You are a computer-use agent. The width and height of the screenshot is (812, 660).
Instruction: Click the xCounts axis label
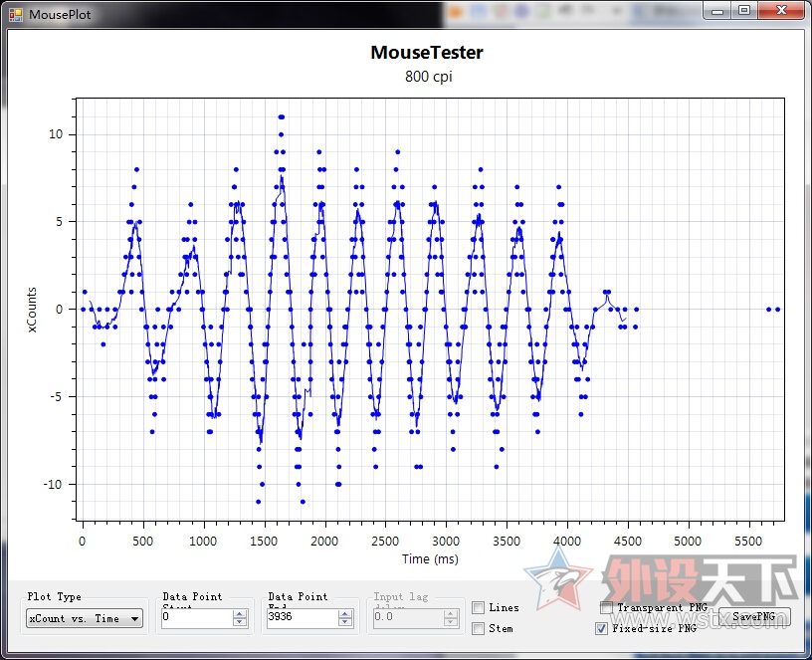pyautogui.click(x=32, y=310)
